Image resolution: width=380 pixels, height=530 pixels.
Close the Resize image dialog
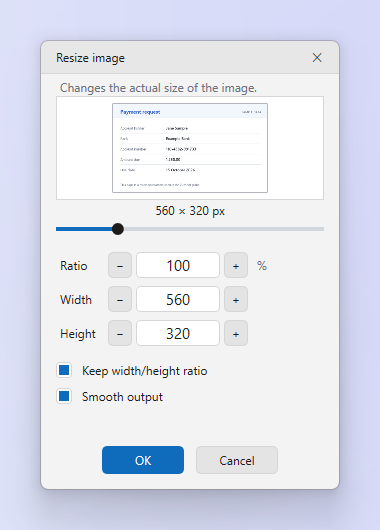(317, 57)
